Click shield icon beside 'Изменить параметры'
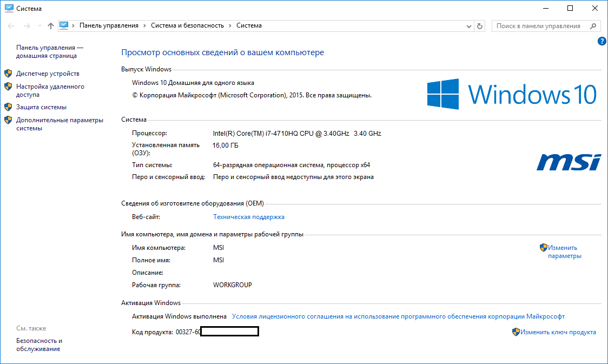Viewport: 608px width, 364px height. [544, 247]
